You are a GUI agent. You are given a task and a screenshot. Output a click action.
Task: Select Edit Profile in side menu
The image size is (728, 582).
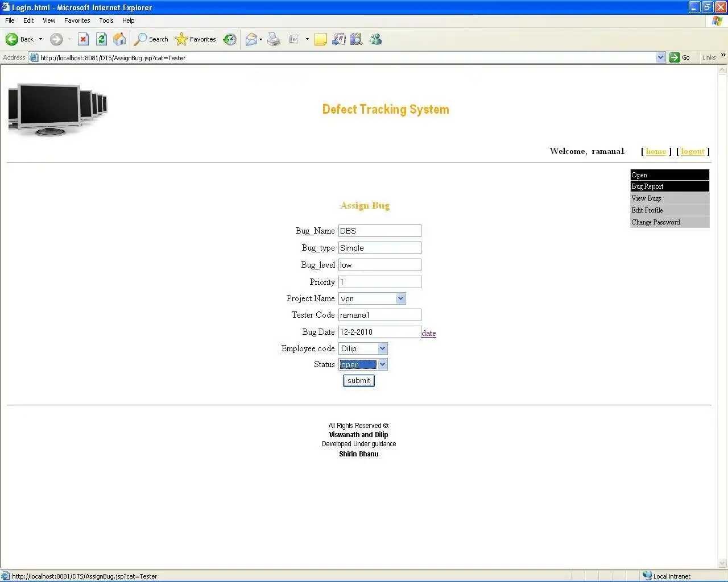click(x=669, y=210)
